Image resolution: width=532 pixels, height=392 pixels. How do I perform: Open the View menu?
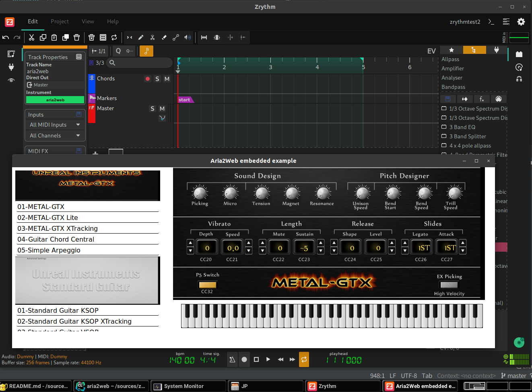tap(88, 21)
